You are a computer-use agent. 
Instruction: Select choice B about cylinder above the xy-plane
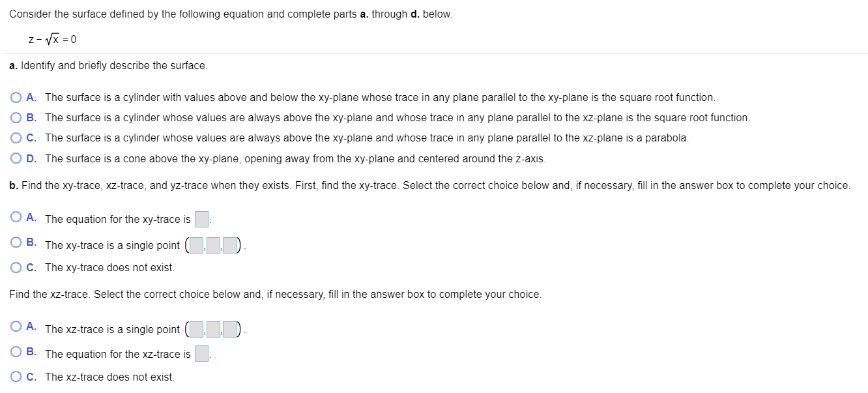click(15, 117)
